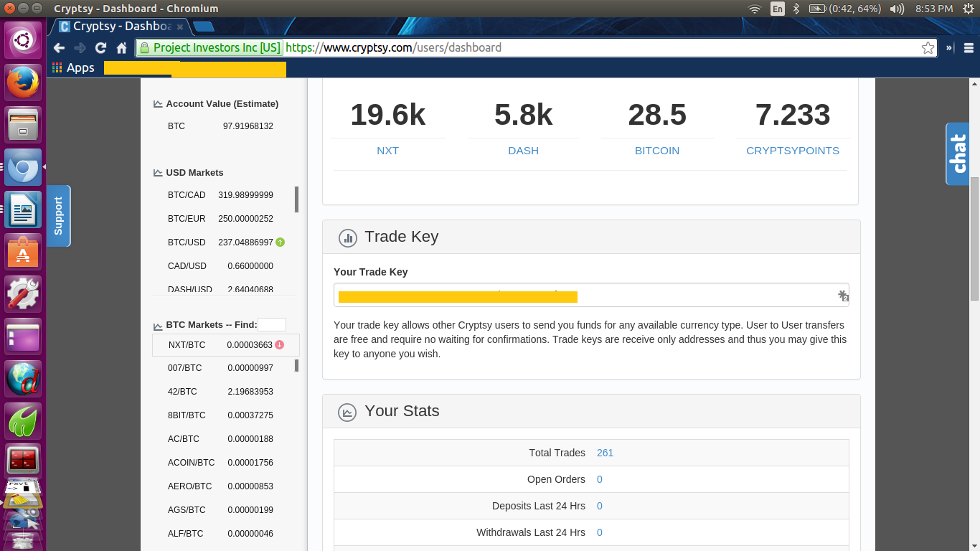The image size is (980, 551).
Task: Open the Wi-Fi network indicator
Action: pyautogui.click(x=754, y=9)
